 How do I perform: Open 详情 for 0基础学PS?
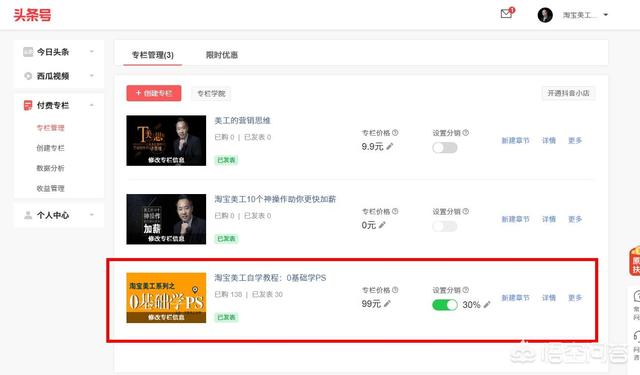coord(549,298)
